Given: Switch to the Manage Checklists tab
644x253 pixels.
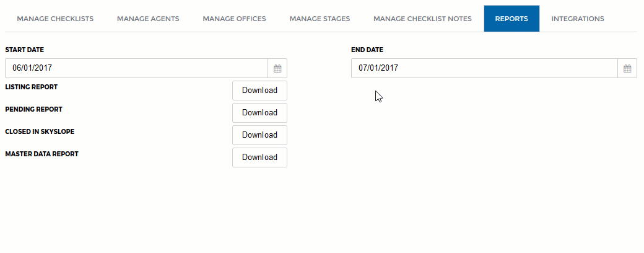Looking at the screenshot, I should [x=55, y=19].
